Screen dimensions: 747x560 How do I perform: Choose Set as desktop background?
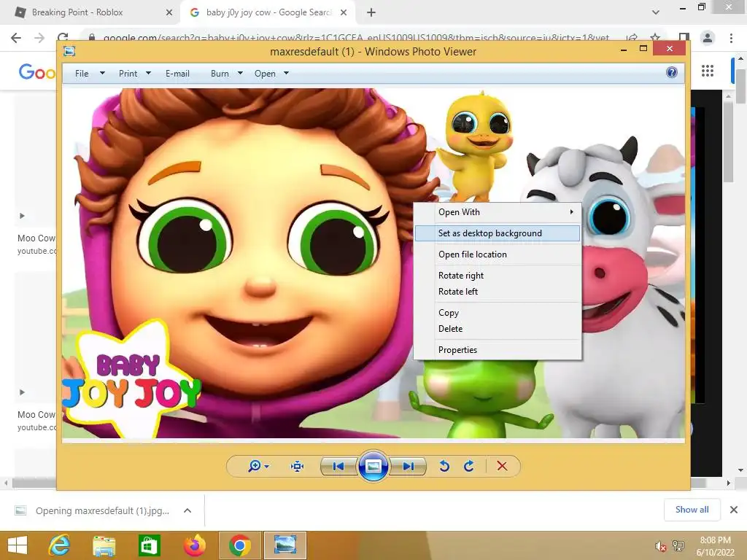click(498, 233)
